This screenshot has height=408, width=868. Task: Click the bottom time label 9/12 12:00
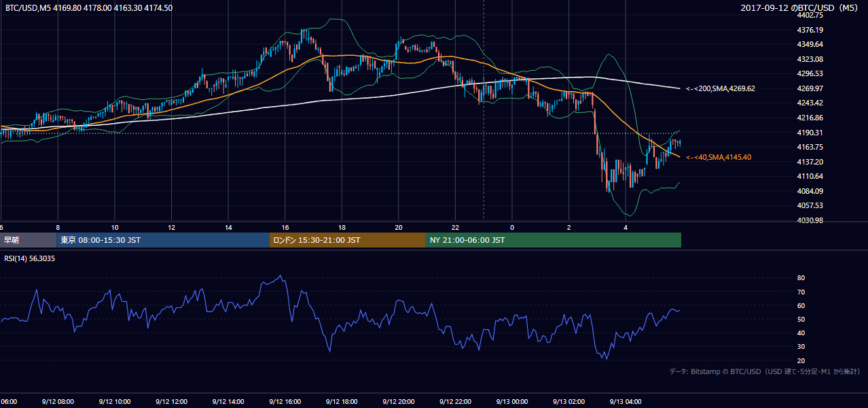tap(171, 402)
